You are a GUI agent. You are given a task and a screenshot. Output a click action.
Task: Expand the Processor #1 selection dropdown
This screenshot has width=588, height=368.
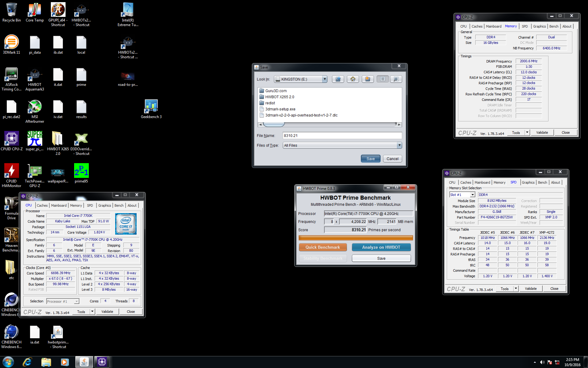(x=77, y=301)
